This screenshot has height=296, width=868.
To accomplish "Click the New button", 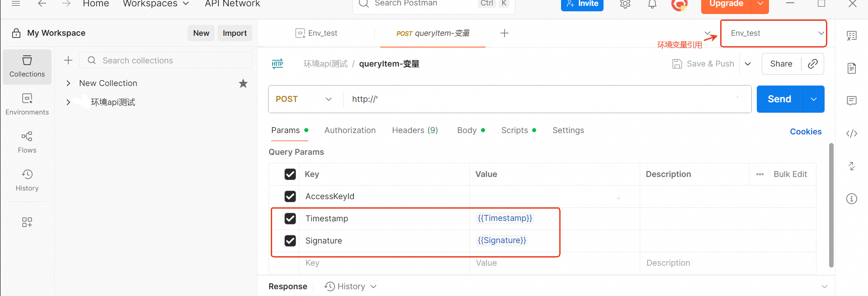I will [201, 33].
